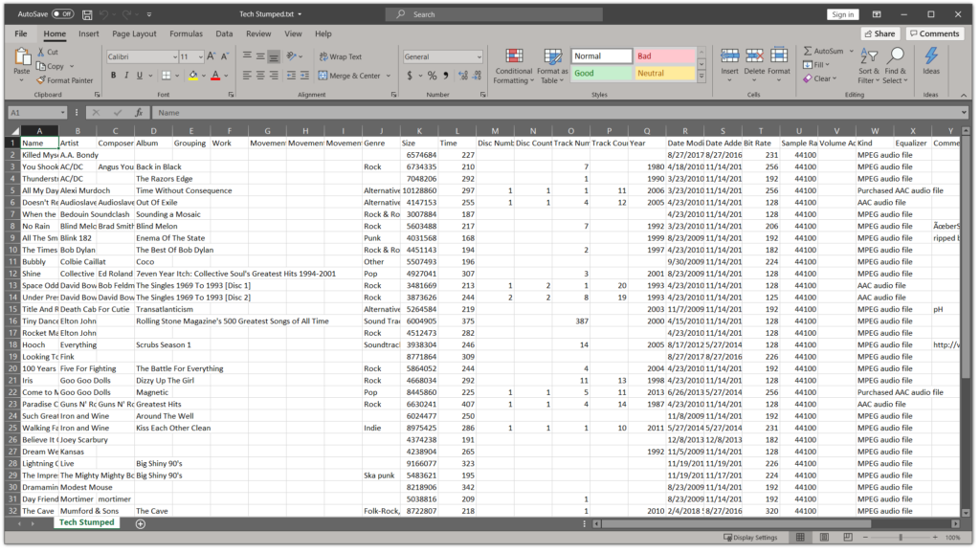Apply the Neutral cell style
Viewport: 980px width, 553px height.
664,73
